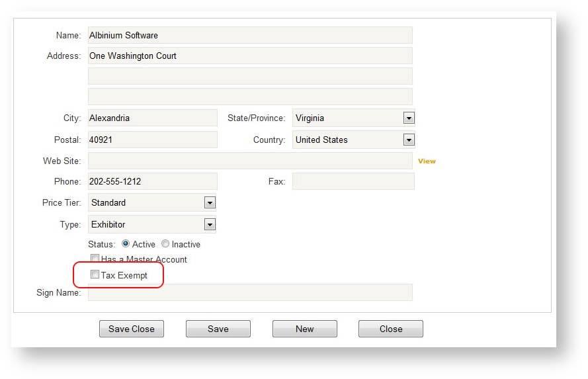
Task: Click the Save Close button
Action: pyautogui.click(x=132, y=329)
